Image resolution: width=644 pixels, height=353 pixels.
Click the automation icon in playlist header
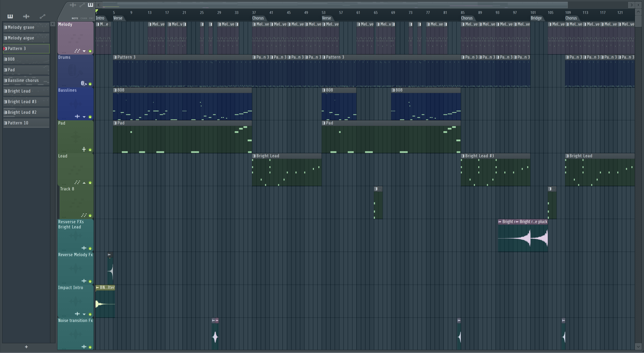(x=82, y=5)
